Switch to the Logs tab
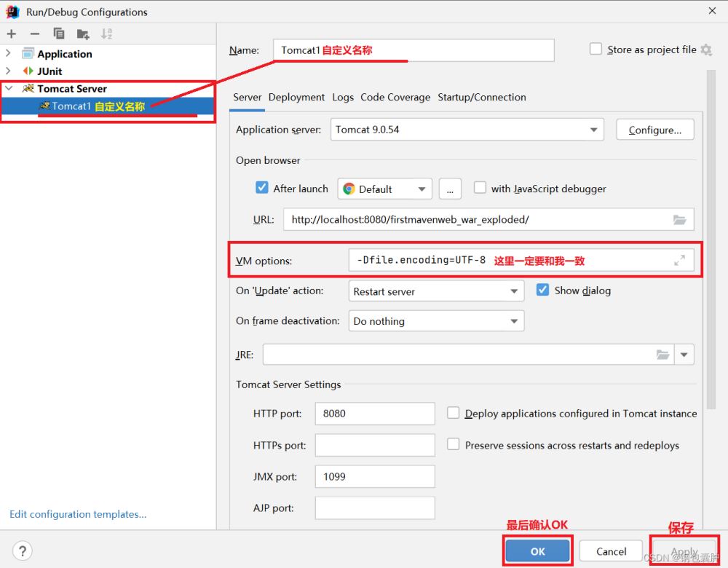 (x=343, y=97)
